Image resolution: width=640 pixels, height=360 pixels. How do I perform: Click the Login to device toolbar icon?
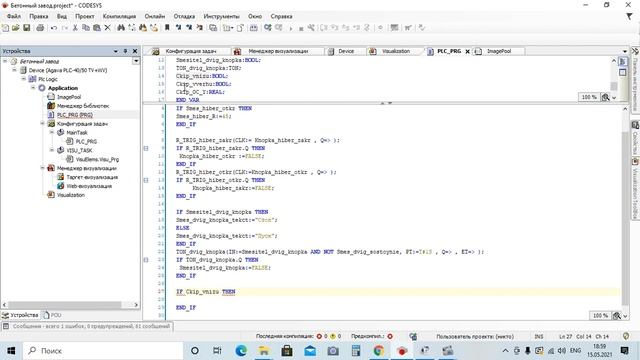coord(268,28)
